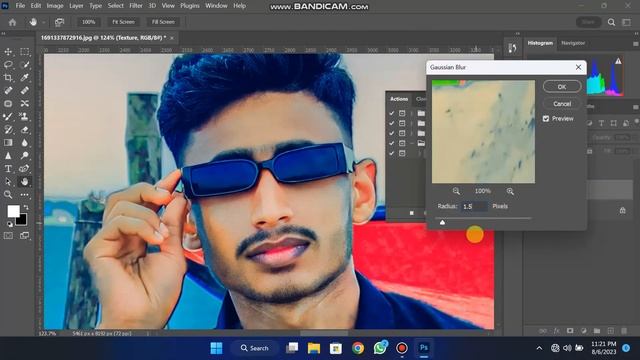640x360 pixels.
Task: Switch to the Navigator tab
Action: (x=573, y=43)
